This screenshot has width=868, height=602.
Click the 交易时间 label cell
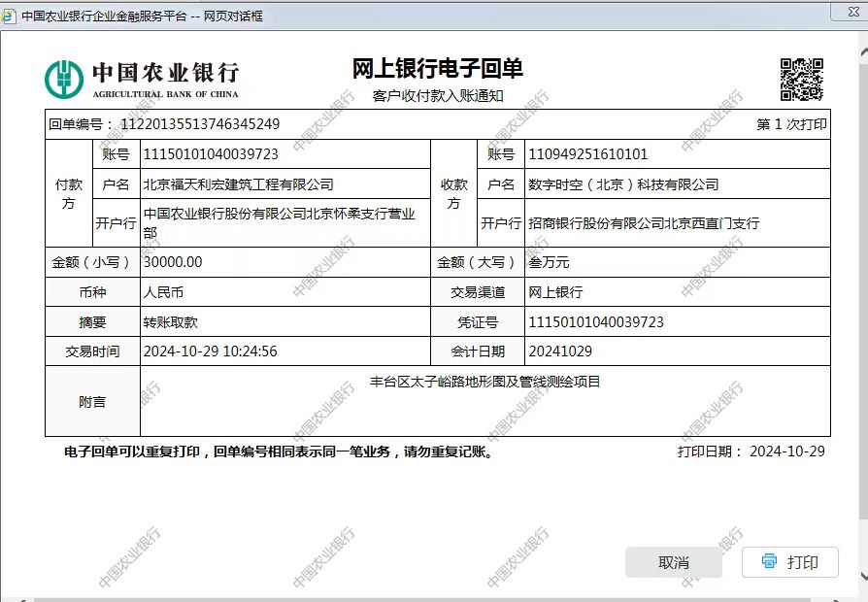[x=92, y=351]
